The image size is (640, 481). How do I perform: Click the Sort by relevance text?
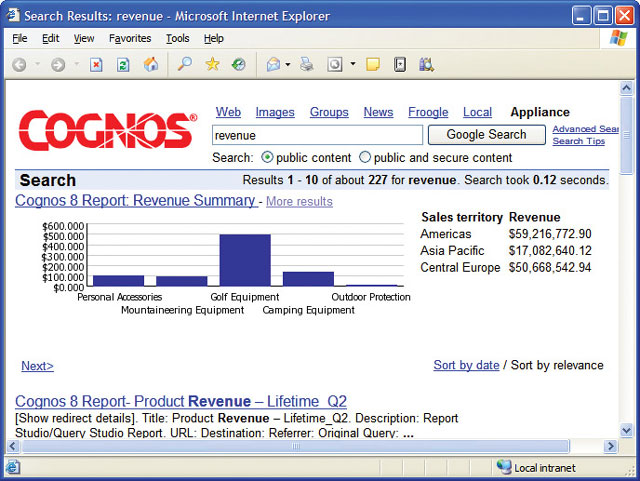point(557,365)
